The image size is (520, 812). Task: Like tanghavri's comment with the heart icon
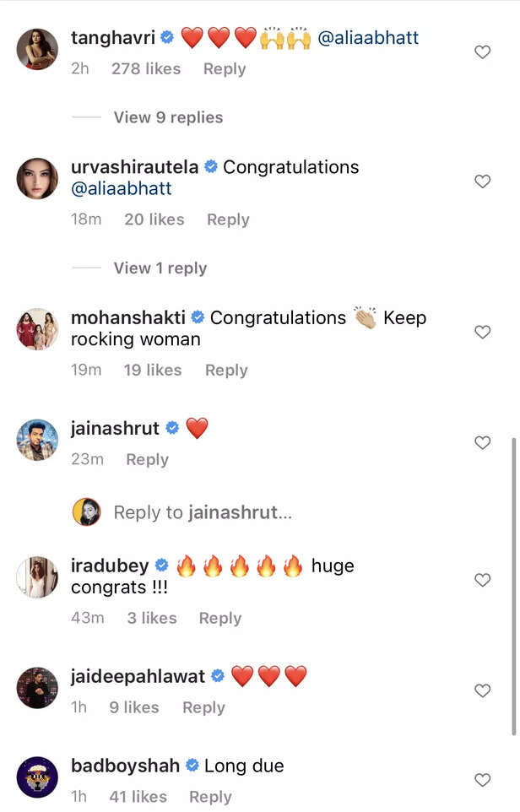point(482,51)
